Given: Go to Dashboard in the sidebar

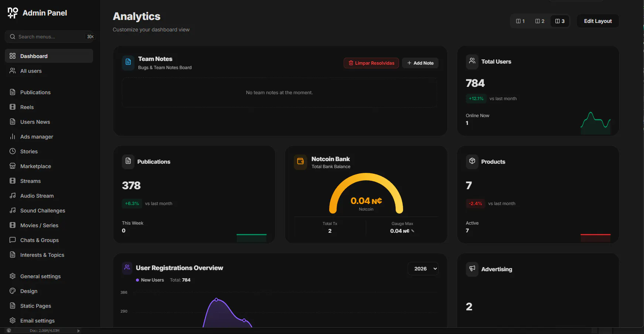Looking at the screenshot, I should [49, 56].
